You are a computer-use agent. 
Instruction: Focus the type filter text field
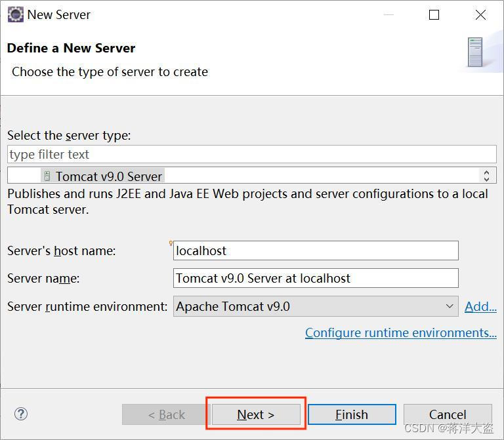point(251,155)
